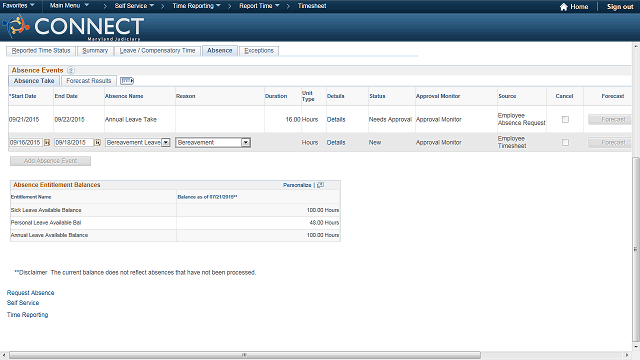Click the CONNECT Maryland Judiciary logo
The height and width of the screenshot is (360, 640).
(x=73, y=27)
